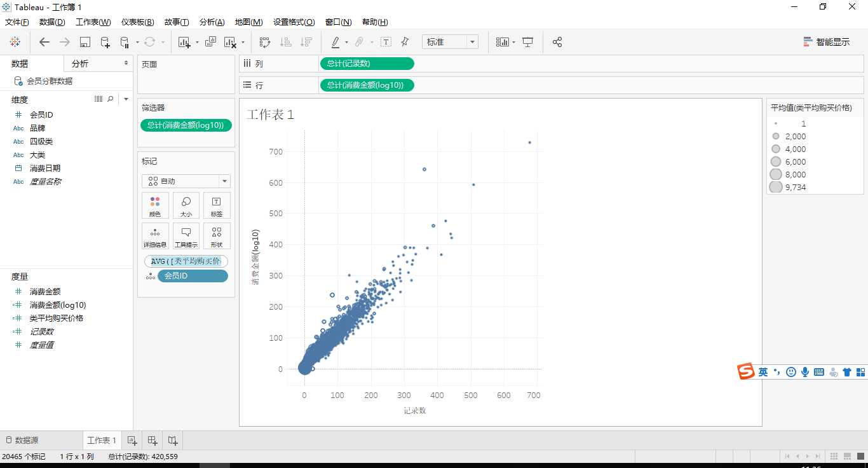Open the 工作表(W) menu
868x468 pixels.
click(93, 22)
